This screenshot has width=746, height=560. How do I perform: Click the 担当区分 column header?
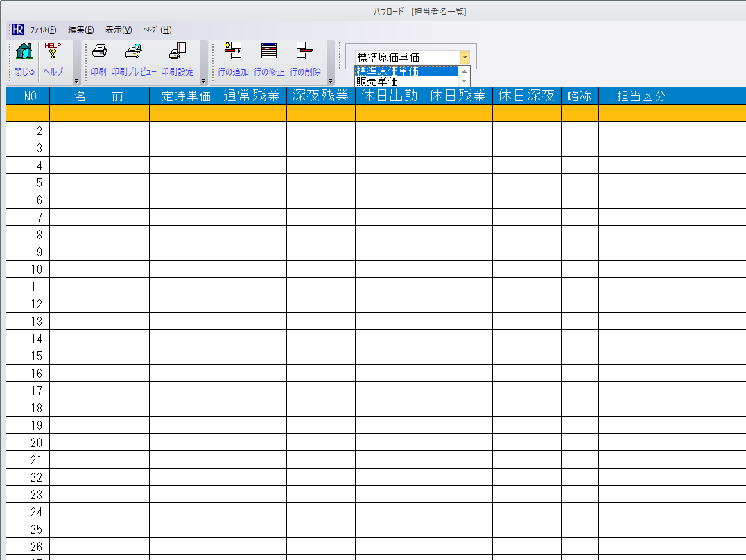point(641,96)
